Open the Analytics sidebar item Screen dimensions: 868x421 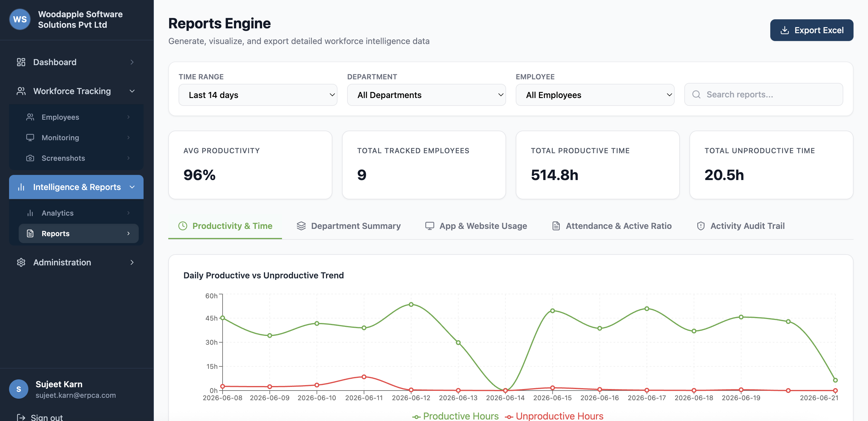pos(78,213)
